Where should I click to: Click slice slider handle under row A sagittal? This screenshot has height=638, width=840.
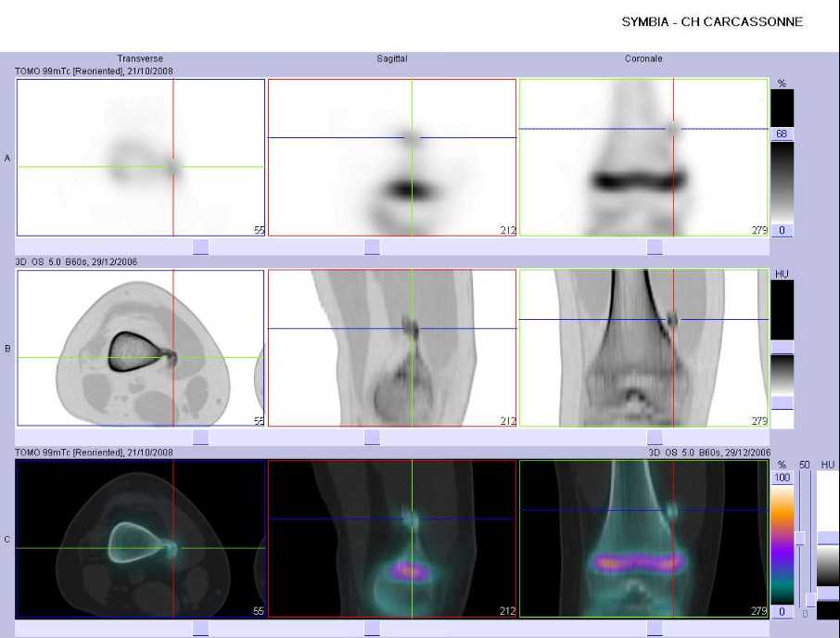[x=373, y=247]
